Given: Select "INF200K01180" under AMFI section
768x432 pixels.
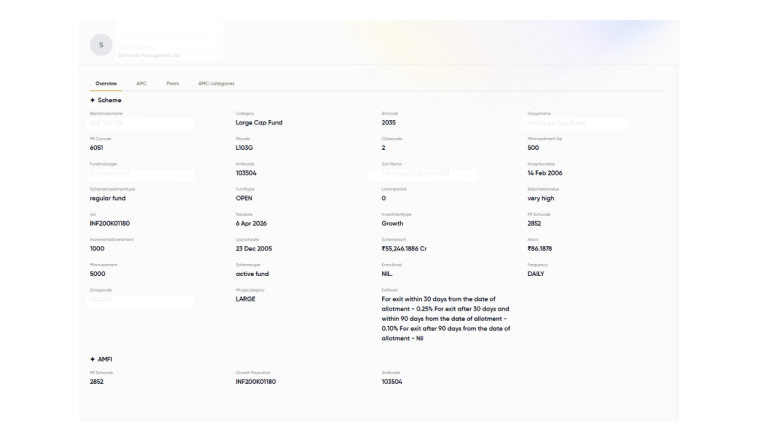Looking at the screenshot, I should (x=256, y=382).
